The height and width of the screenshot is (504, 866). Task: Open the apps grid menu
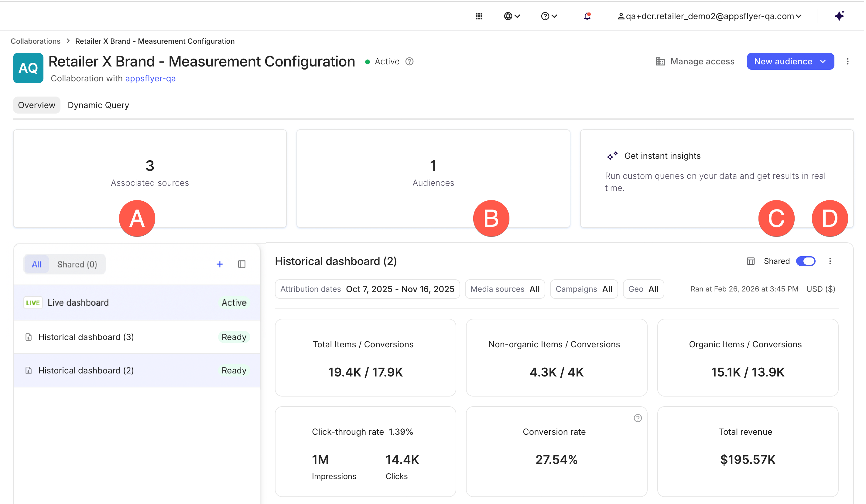coord(479,16)
